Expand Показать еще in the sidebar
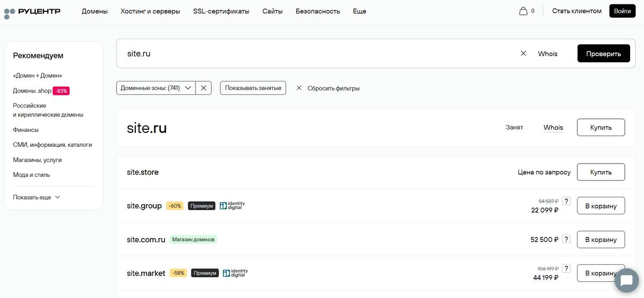This screenshot has width=644, height=298. point(36,197)
